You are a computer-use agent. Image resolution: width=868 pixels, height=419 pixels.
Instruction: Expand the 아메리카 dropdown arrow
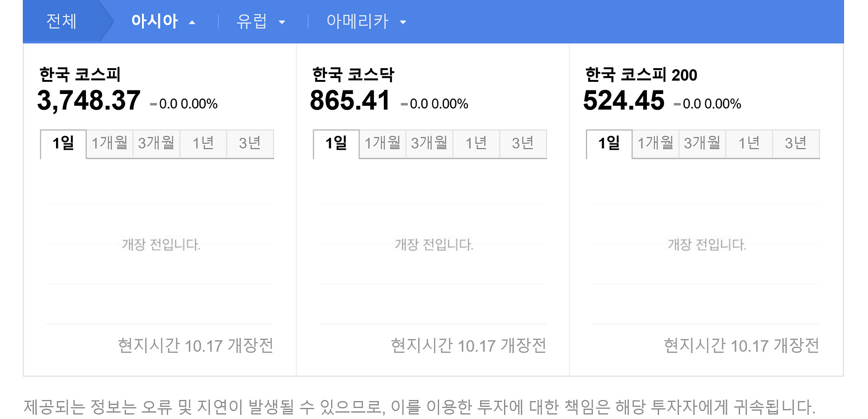click(x=403, y=22)
